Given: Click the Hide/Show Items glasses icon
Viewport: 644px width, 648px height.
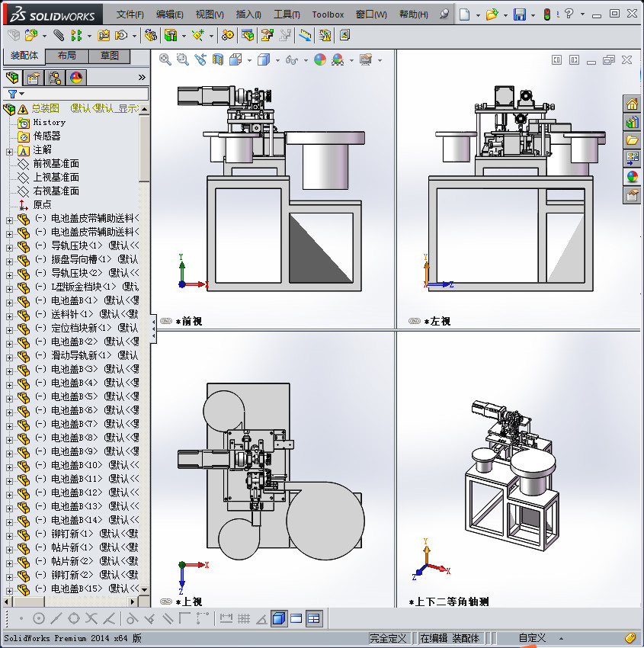Looking at the screenshot, I should [292, 60].
